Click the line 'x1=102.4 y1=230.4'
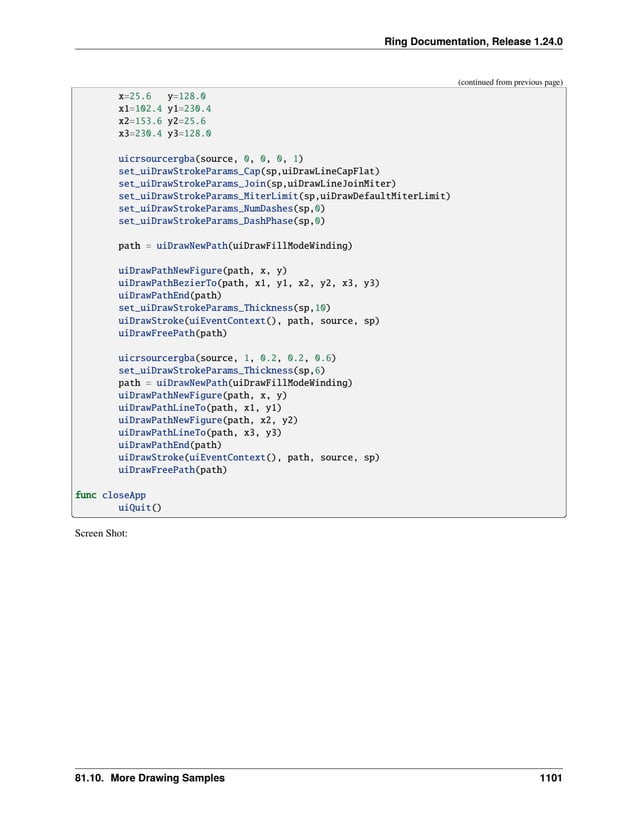Screen dimensions: 638x825 165,108
